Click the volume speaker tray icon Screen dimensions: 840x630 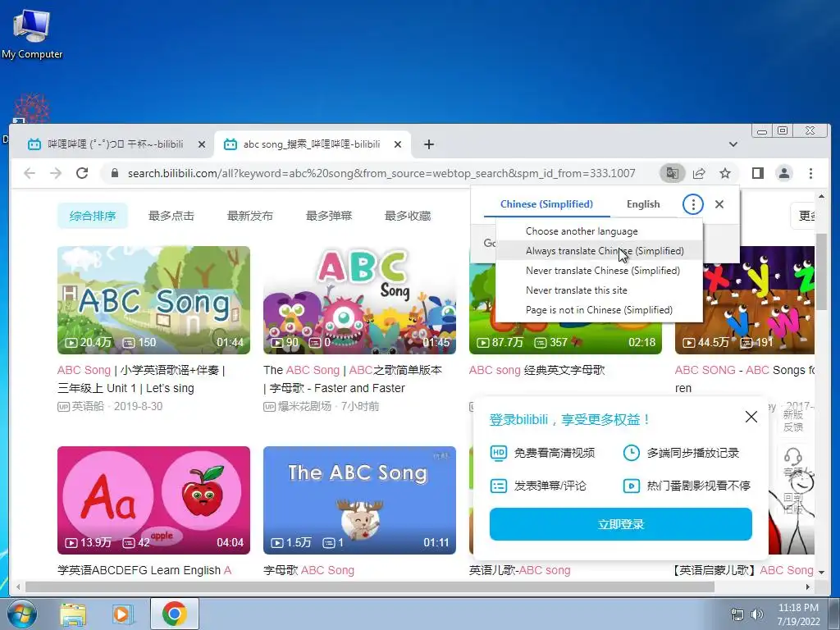click(x=756, y=614)
